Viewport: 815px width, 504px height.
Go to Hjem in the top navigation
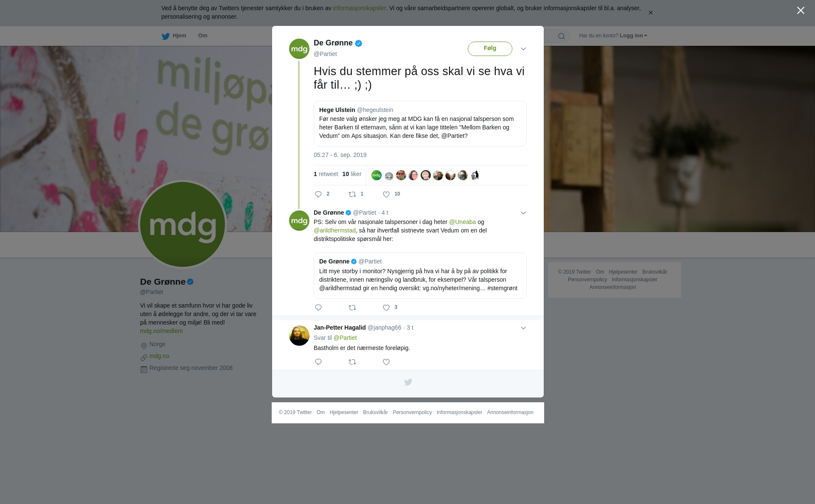pyautogui.click(x=174, y=36)
